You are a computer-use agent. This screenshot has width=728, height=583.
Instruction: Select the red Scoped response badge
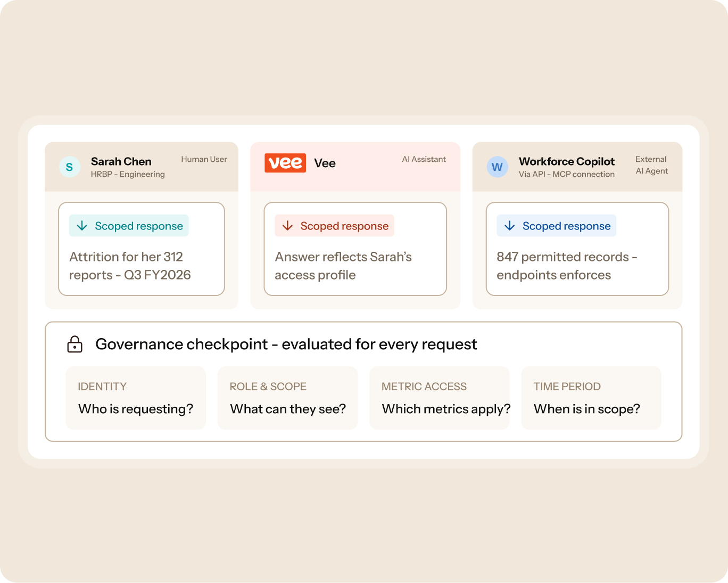(x=334, y=226)
